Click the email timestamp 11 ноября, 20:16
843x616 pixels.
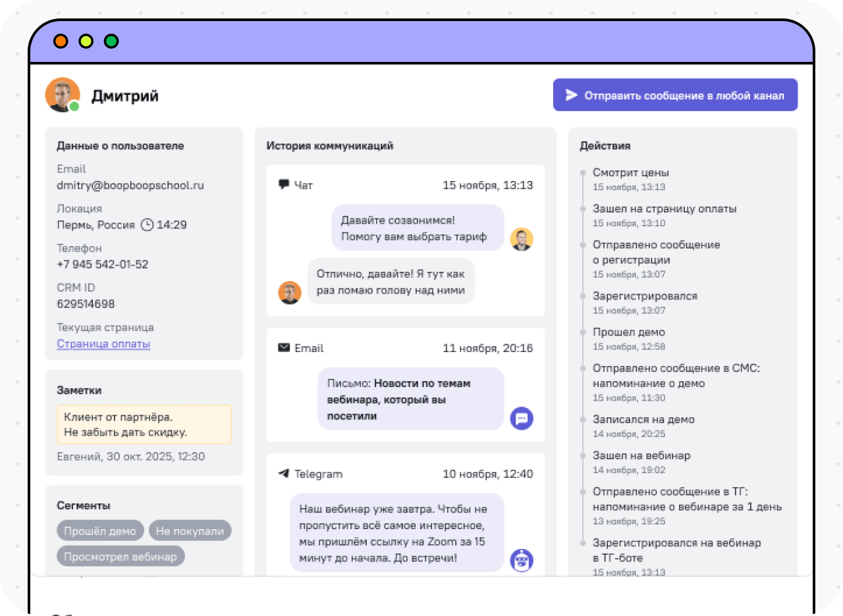(488, 347)
